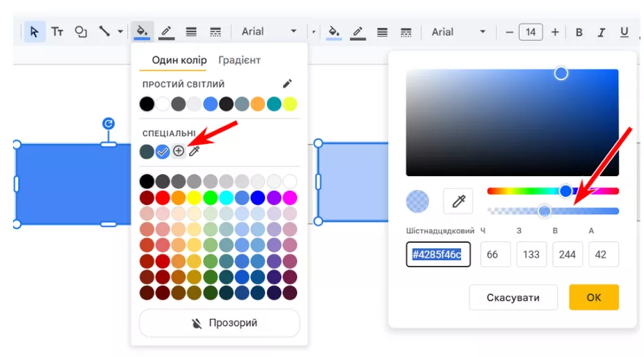Toggle Underline formatting
The height and width of the screenshot is (357, 644).
(624, 32)
